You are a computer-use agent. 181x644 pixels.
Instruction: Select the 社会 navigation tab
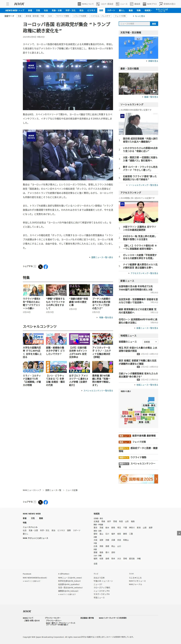[x=46, y=11]
